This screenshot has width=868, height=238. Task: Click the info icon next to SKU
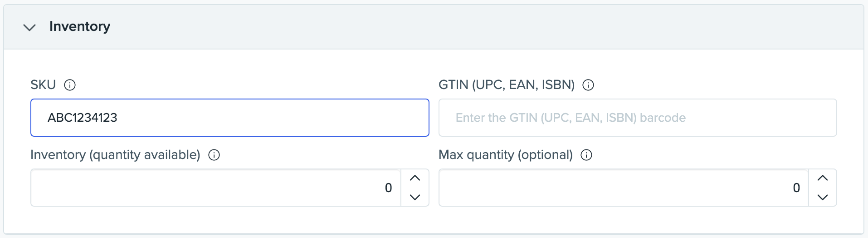70,85
